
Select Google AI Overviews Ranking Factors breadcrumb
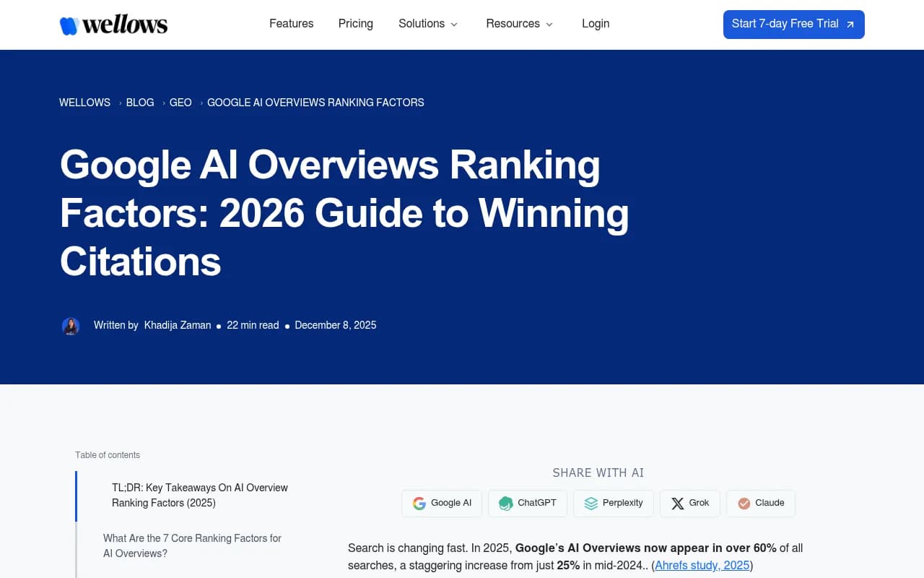[315, 103]
